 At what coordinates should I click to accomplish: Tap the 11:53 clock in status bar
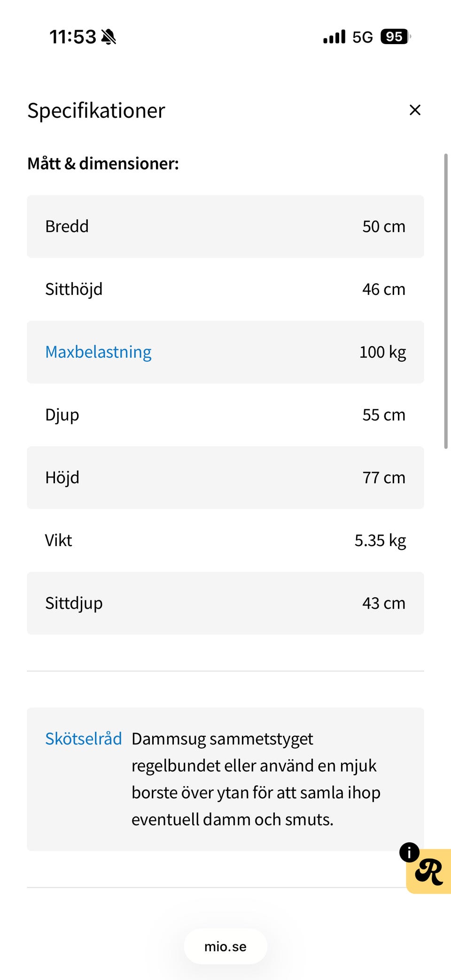tap(73, 37)
